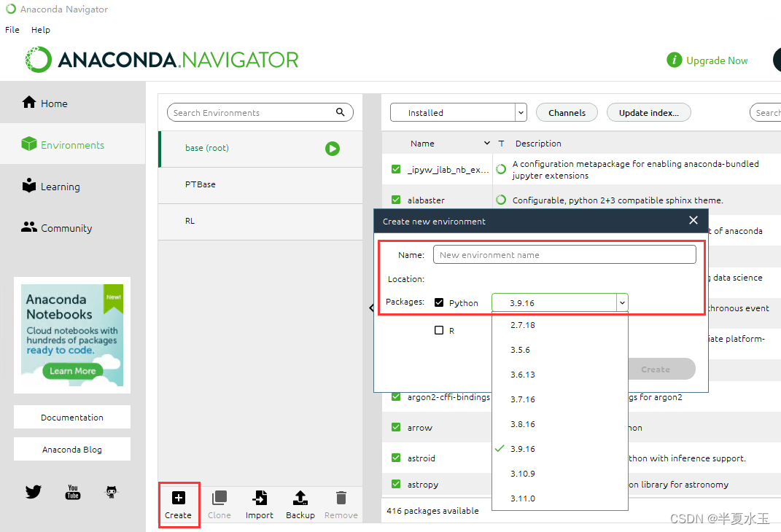Click the Create environment plus icon
Image resolution: width=781 pixels, height=532 pixels.
[x=179, y=498]
